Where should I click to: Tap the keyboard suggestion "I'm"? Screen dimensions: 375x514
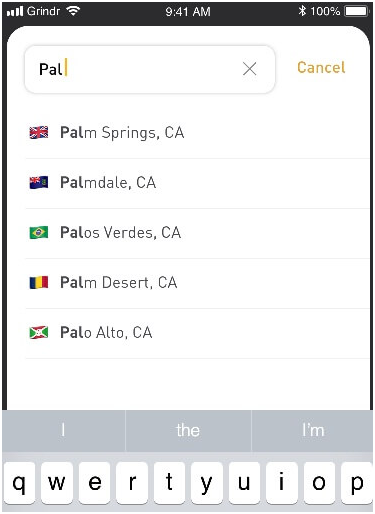pyautogui.click(x=313, y=430)
